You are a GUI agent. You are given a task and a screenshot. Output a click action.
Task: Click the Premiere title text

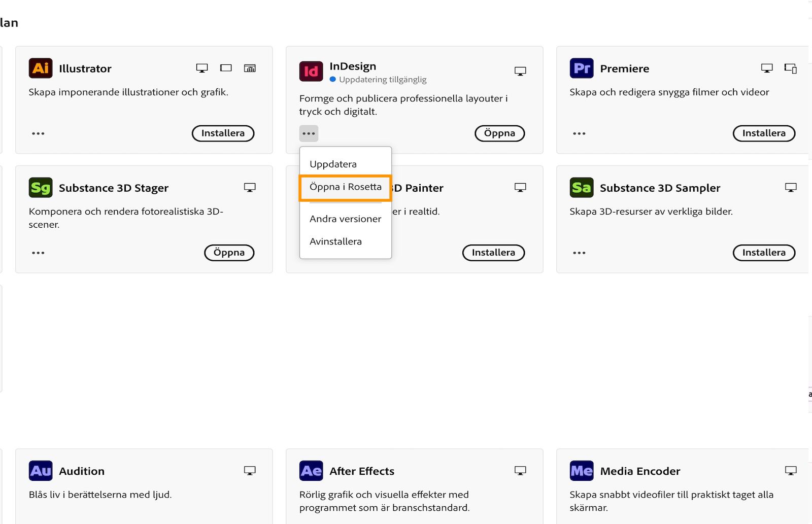[x=624, y=68]
